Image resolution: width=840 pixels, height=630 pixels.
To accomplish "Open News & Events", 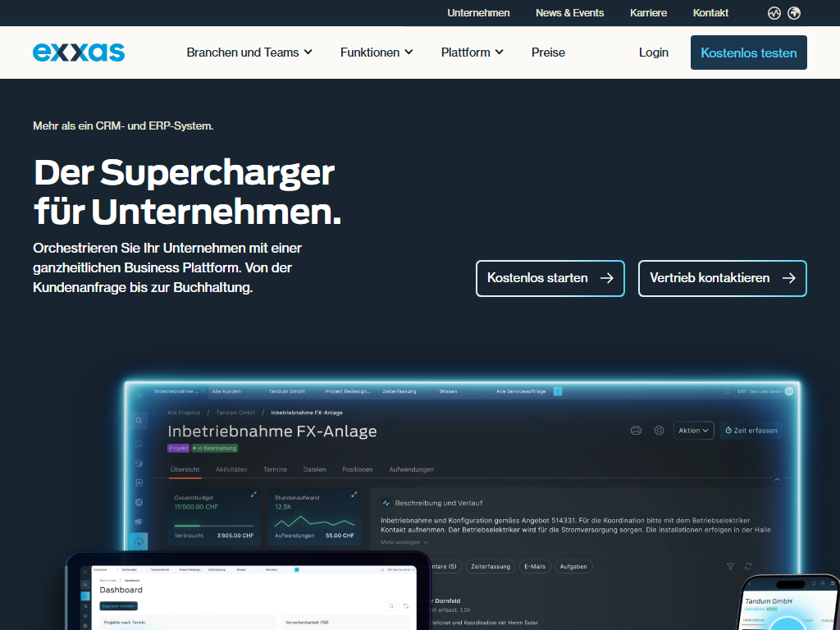I will coord(569,13).
